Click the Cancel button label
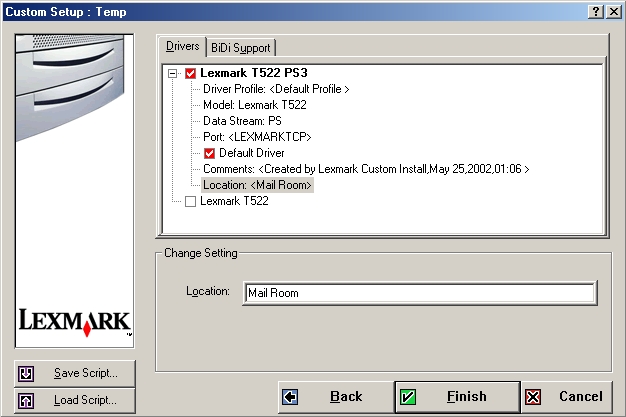The height and width of the screenshot is (417, 626). click(580, 397)
